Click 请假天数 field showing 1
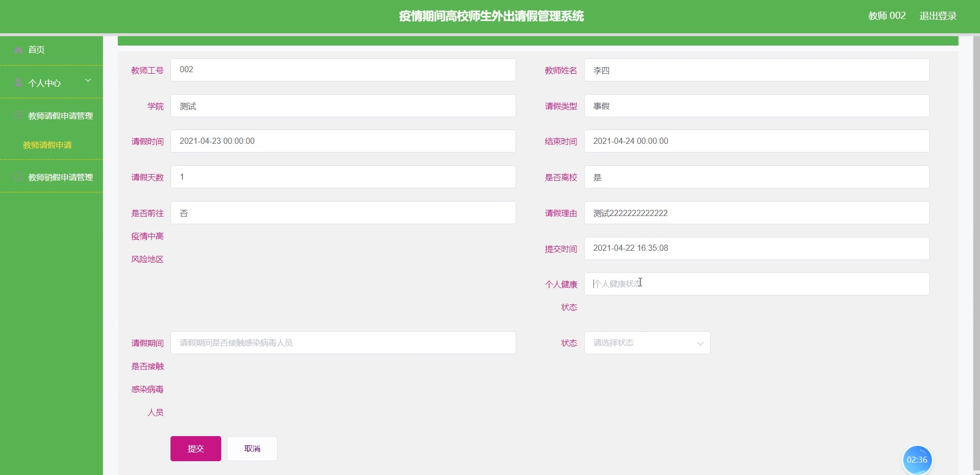This screenshot has width=980, height=475. click(343, 177)
